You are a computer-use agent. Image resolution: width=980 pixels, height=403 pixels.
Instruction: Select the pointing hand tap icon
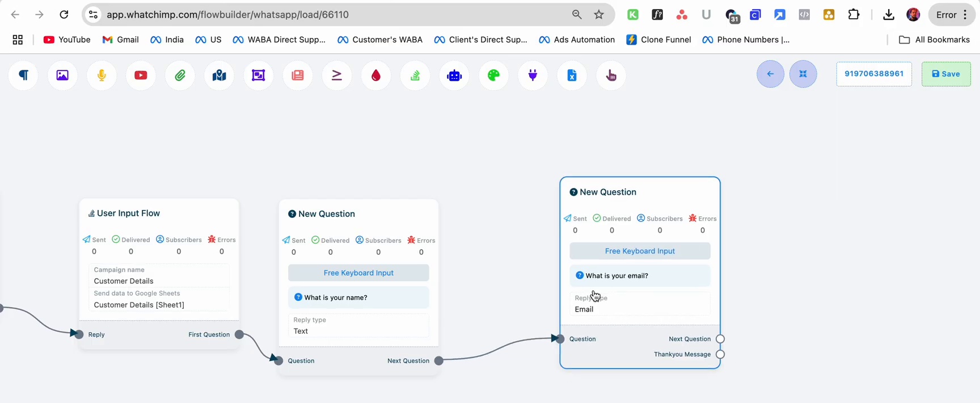point(611,75)
